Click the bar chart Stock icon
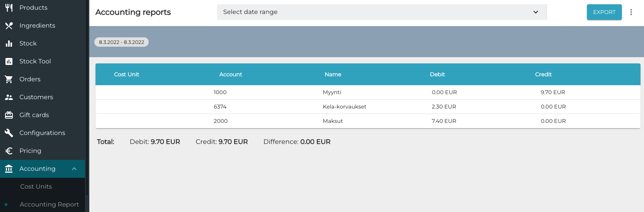The height and width of the screenshot is (212, 644). click(9, 44)
